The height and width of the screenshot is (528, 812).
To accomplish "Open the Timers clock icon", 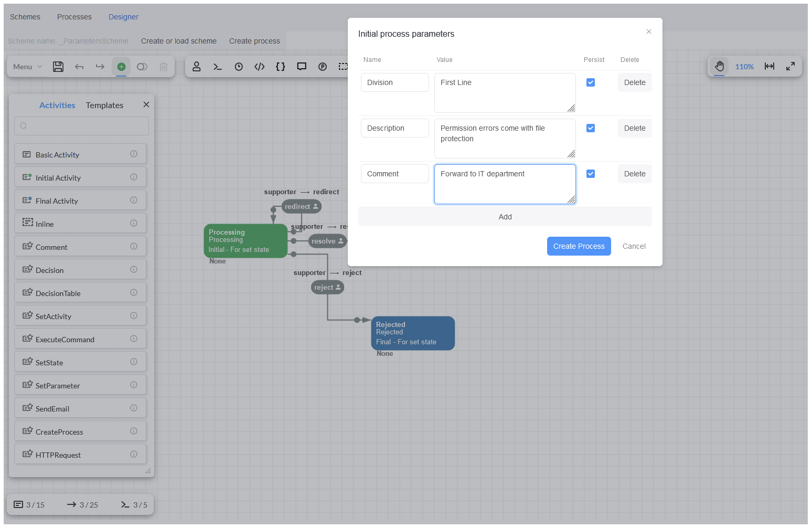I will (239, 67).
